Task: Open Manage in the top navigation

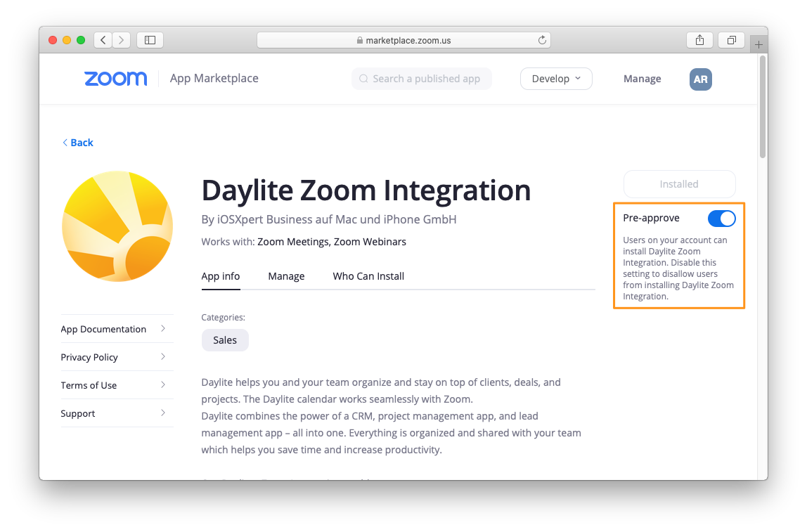Action: (x=642, y=79)
